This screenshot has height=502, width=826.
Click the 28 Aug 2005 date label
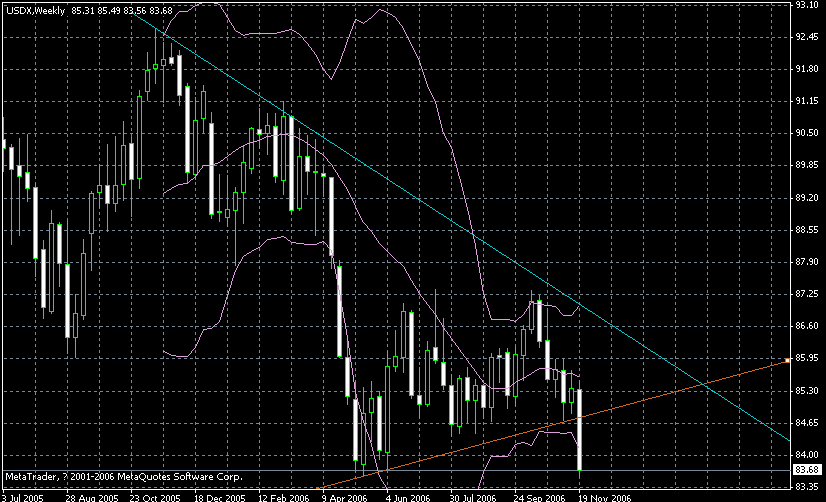[92, 498]
